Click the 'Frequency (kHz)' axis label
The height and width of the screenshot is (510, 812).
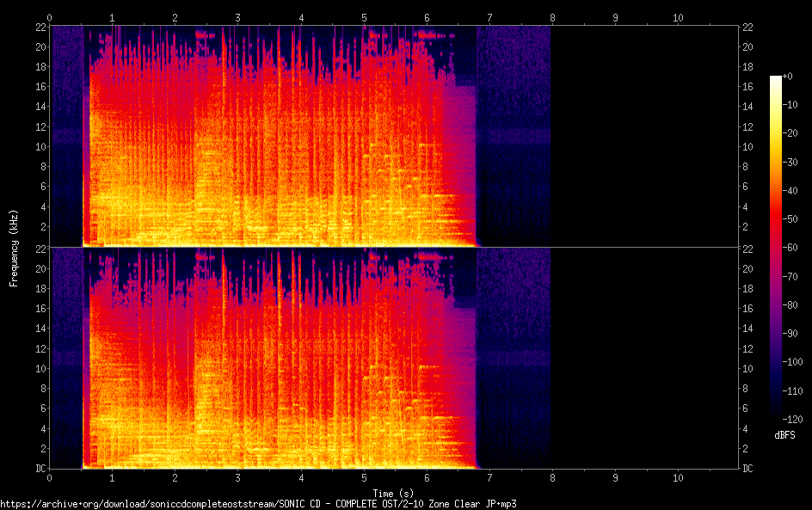14,247
